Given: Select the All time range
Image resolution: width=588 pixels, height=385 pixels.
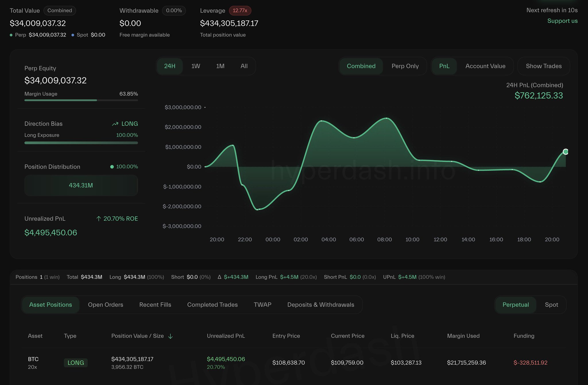Looking at the screenshot, I should tap(244, 66).
